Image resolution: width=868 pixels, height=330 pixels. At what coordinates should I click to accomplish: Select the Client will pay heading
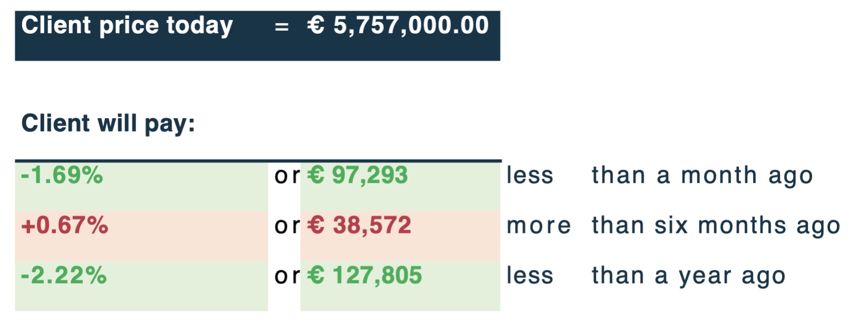pyautogui.click(x=108, y=124)
